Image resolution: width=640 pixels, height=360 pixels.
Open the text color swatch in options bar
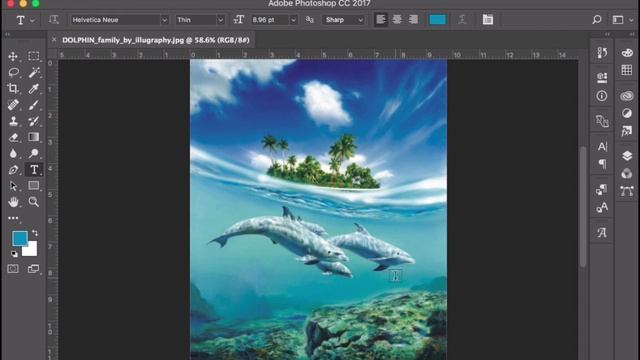437,20
